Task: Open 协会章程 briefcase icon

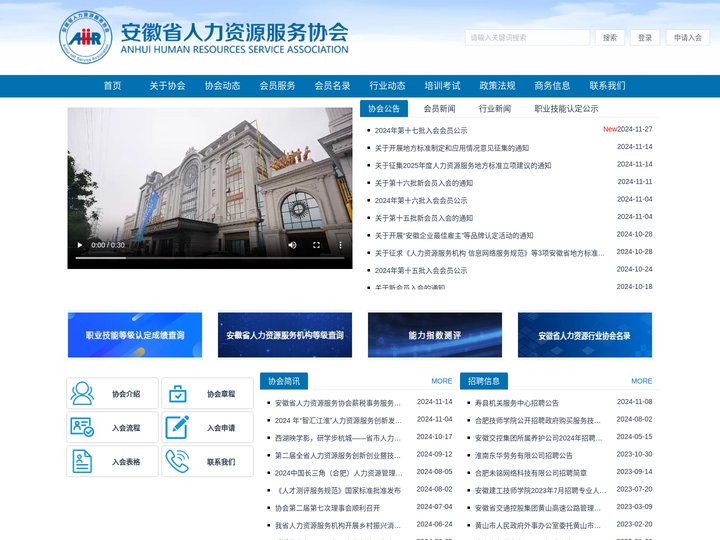Action: click(177, 394)
